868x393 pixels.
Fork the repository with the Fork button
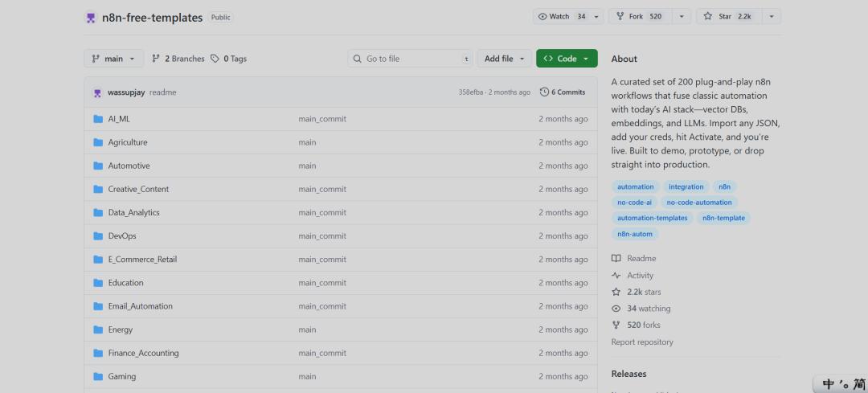coord(641,17)
